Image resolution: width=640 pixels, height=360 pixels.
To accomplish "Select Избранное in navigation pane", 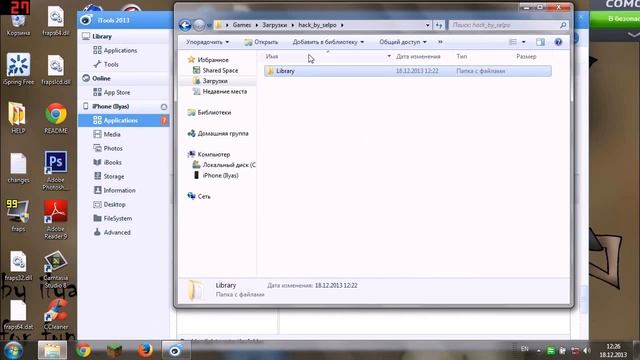I will tap(209, 60).
